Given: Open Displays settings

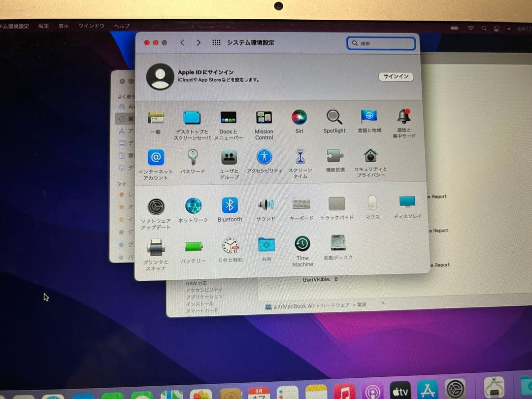Looking at the screenshot, I should (406, 205).
